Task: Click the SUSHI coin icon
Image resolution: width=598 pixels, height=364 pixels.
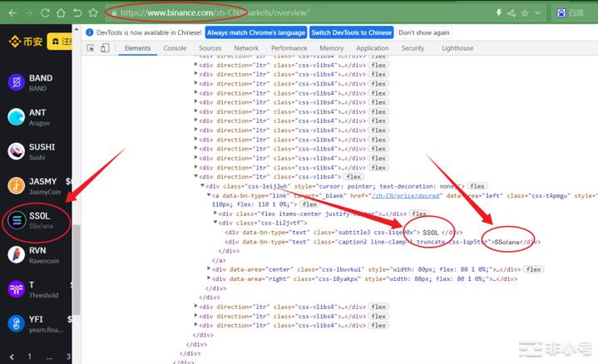Action: point(15,150)
